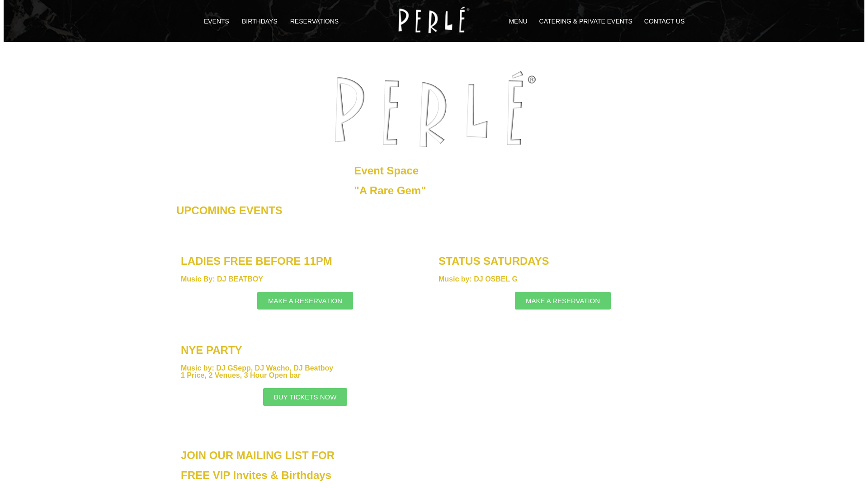Click the Event Space heading text
The width and height of the screenshot is (868, 488).
pos(386,171)
